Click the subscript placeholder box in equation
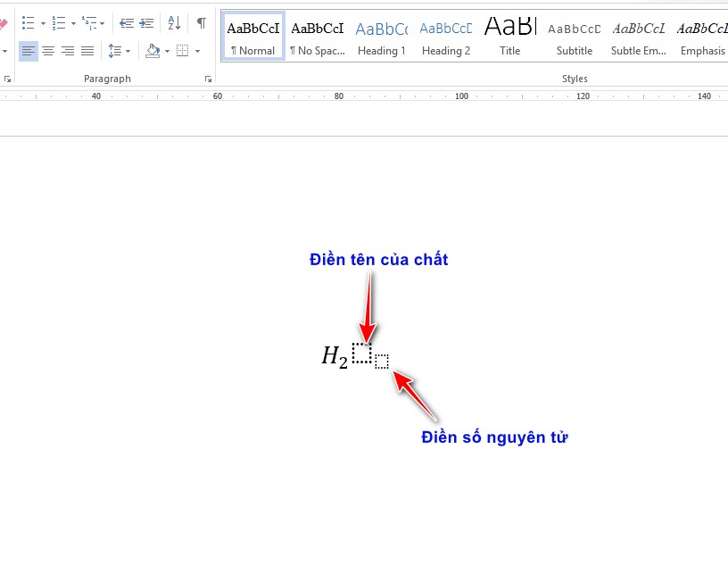This screenshot has height=583, width=728. pos(382,362)
